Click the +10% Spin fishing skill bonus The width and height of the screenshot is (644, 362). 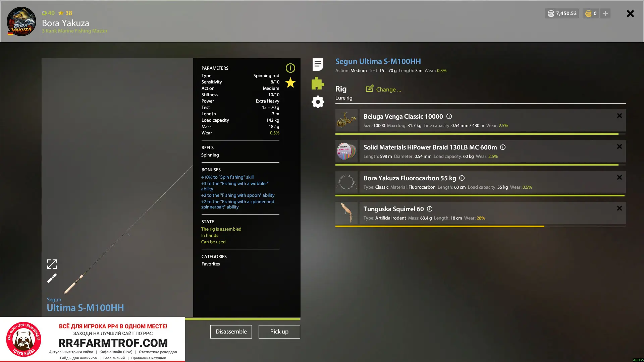[x=227, y=177]
